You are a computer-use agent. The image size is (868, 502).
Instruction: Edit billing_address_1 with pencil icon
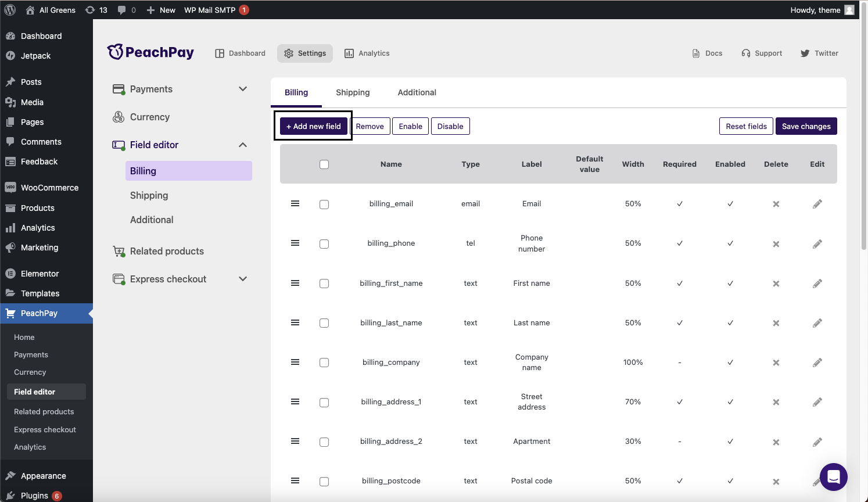tap(817, 402)
